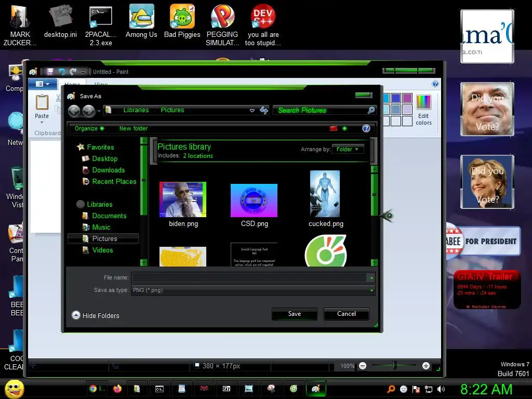The width and height of the screenshot is (532, 399).
Task: Expand the address bar previous locations dropdown
Action: coord(252,110)
